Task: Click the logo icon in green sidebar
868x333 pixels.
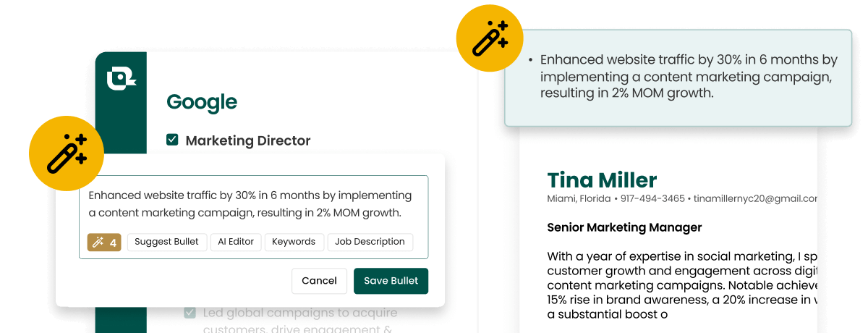Action: click(x=121, y=78)
